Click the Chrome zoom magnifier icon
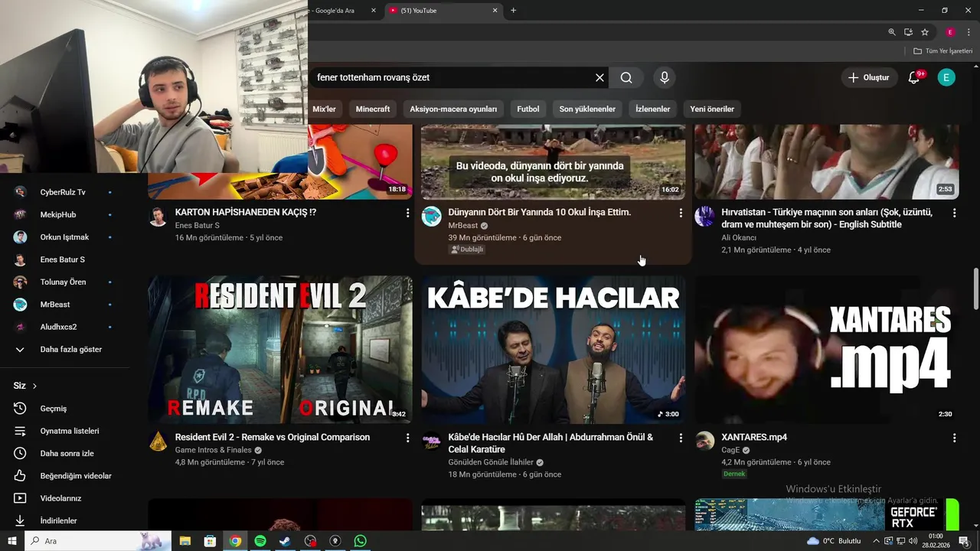Viewport: 980px width, 551px height. pos(892,32)
